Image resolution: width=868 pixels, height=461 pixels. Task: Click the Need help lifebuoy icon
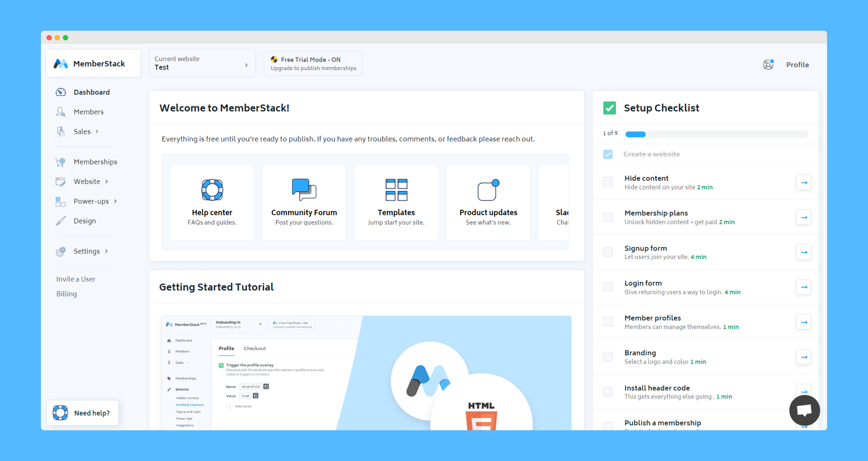(x=60, y=413)
